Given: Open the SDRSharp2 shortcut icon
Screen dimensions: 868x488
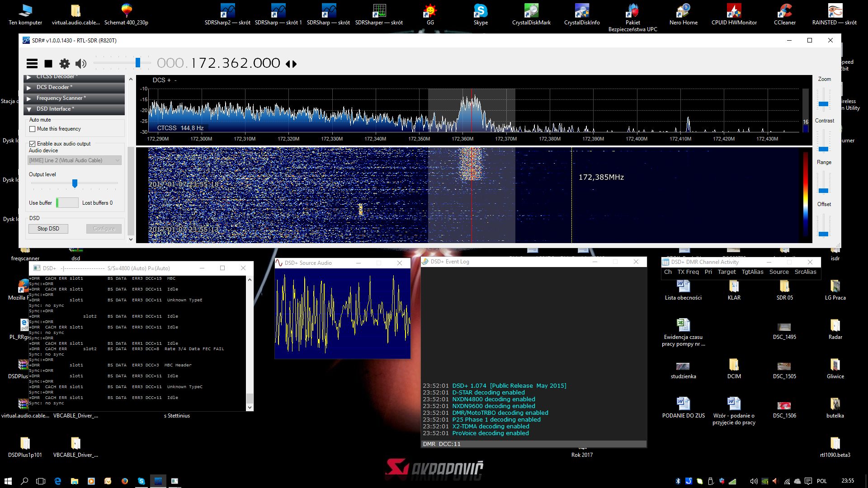Looking at the screenshot, I should pyautogui.click(x=227, y=14).
